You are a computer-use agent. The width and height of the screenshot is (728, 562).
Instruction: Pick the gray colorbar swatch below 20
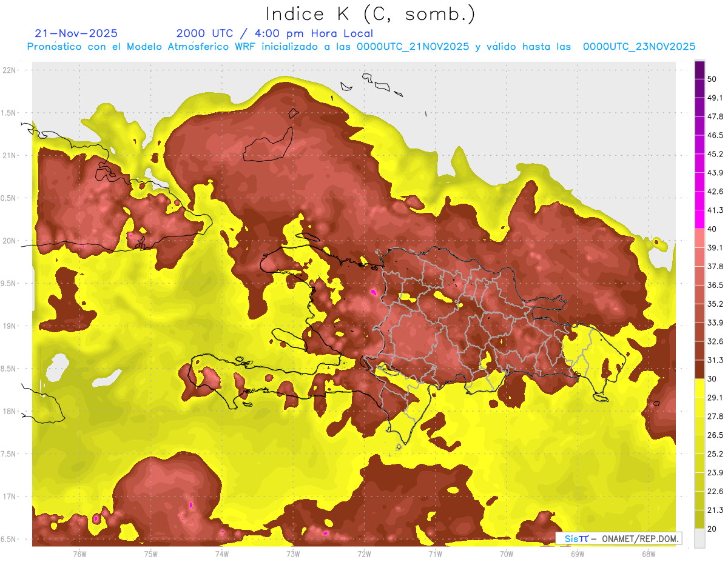click(699, 538)
